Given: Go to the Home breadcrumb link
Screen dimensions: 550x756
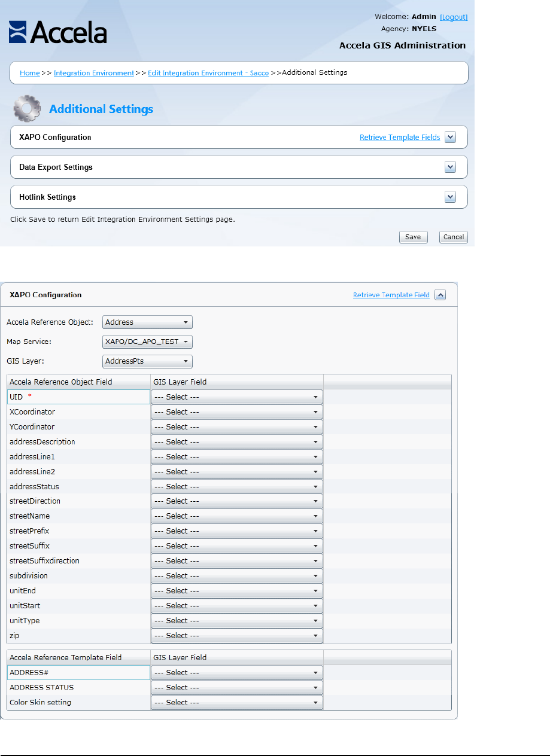Looking at the screenshot, I should (30, 73).
